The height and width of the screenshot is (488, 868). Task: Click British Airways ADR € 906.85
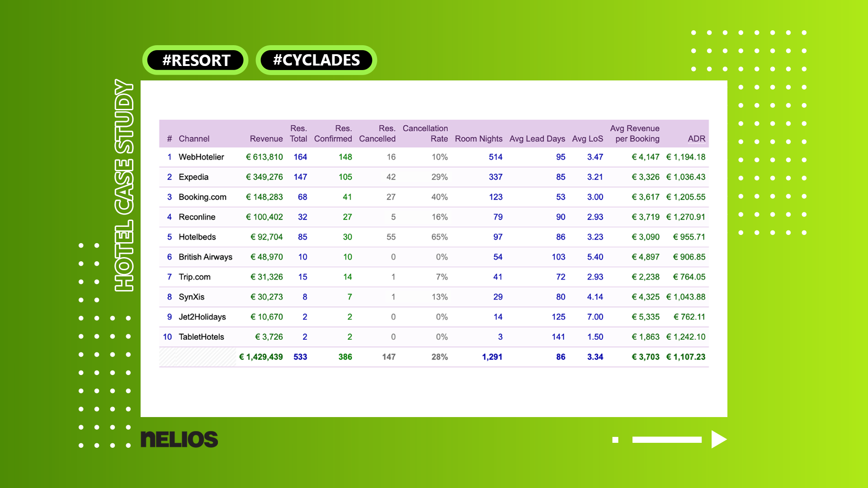pos(689,257)
